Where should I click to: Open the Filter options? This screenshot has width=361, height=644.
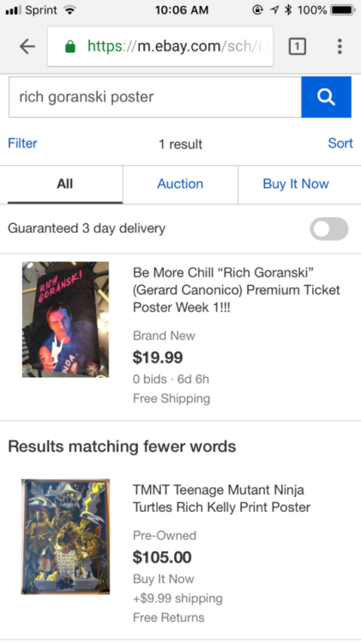tap(22, 143)
